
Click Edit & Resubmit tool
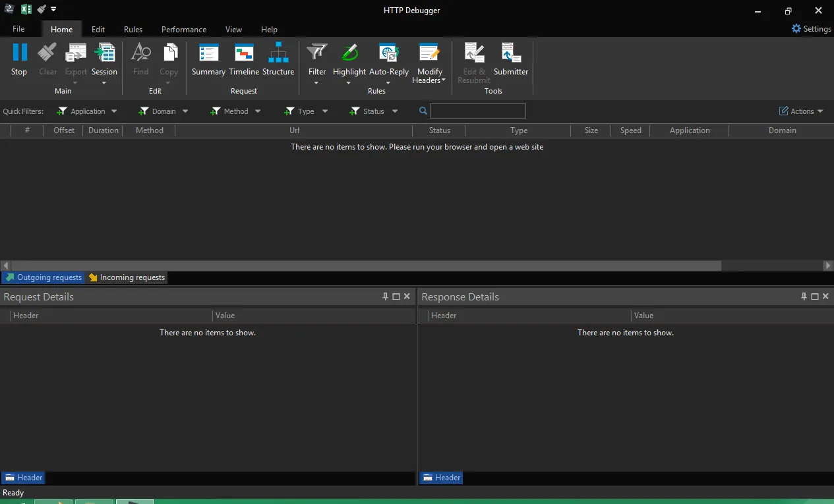coord(474,63)
